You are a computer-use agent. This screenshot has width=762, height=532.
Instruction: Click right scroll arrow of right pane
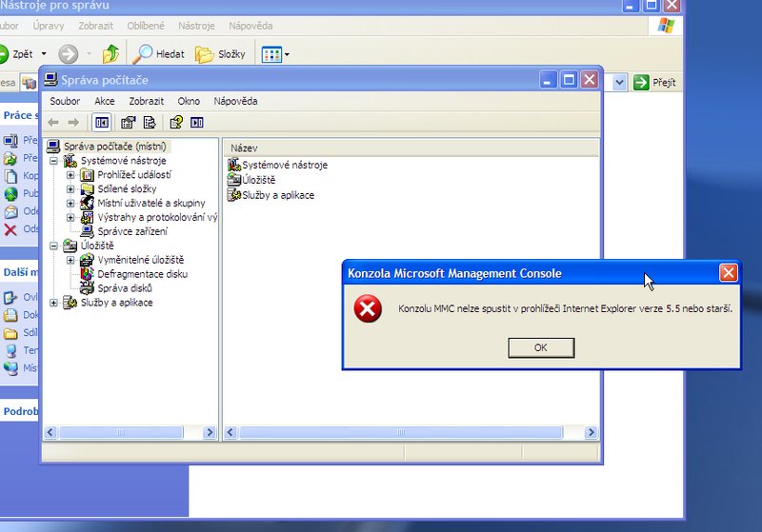(591, 432)
